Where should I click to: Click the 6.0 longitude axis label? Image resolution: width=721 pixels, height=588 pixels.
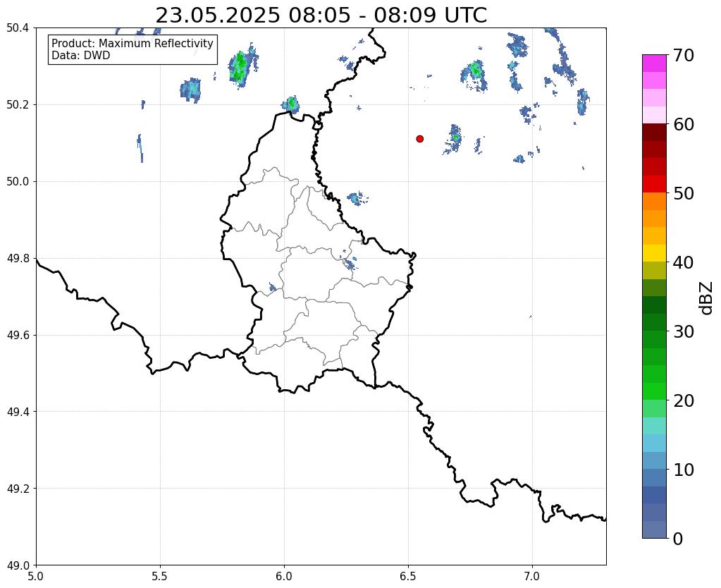pos(284,576)
